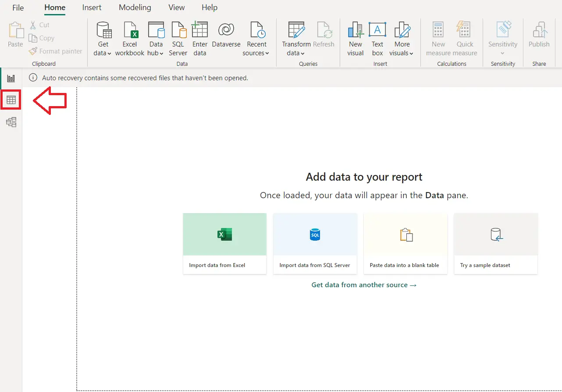
Task: Open the Transform data editor
Action: pos(296,39)
